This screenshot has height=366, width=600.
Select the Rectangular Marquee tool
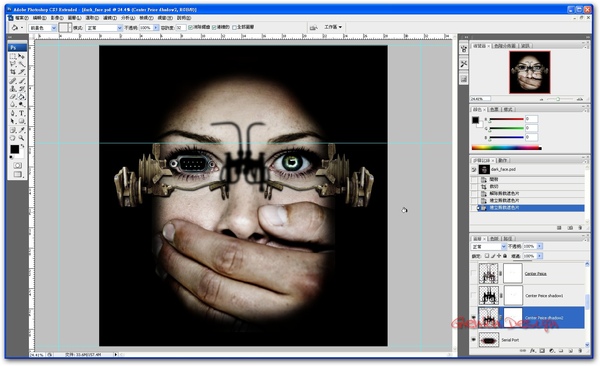click(x=13, y=56)
